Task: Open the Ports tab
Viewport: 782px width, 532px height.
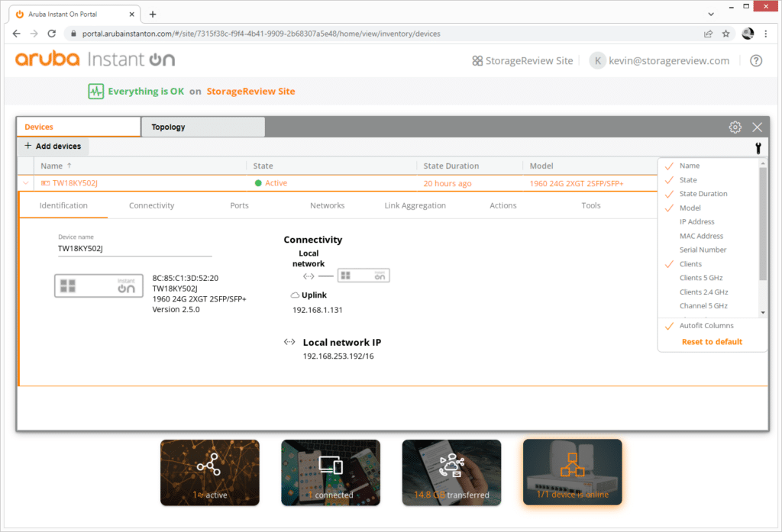Action: (239, 205)
